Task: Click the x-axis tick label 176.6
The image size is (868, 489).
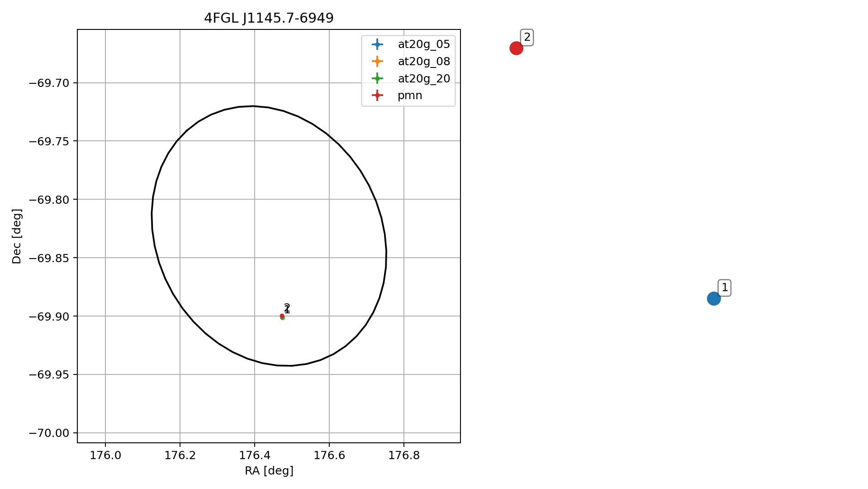Action: click(x=329, y=455)
